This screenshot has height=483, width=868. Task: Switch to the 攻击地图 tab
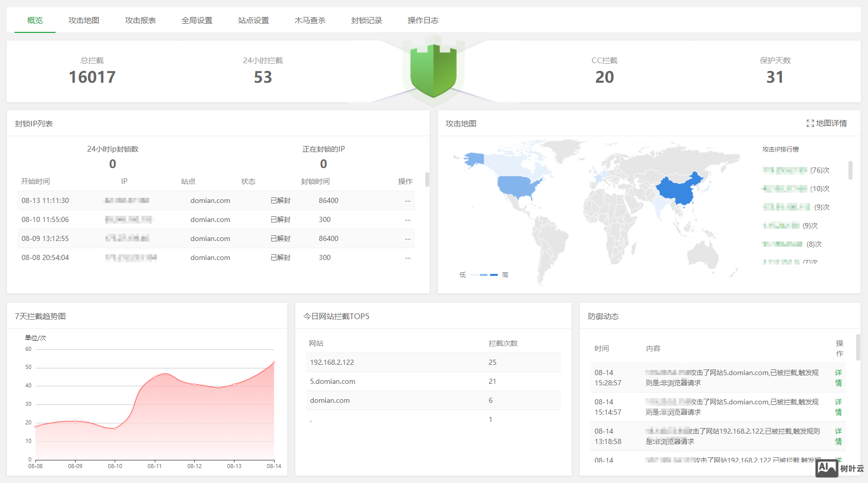(84, 21)
